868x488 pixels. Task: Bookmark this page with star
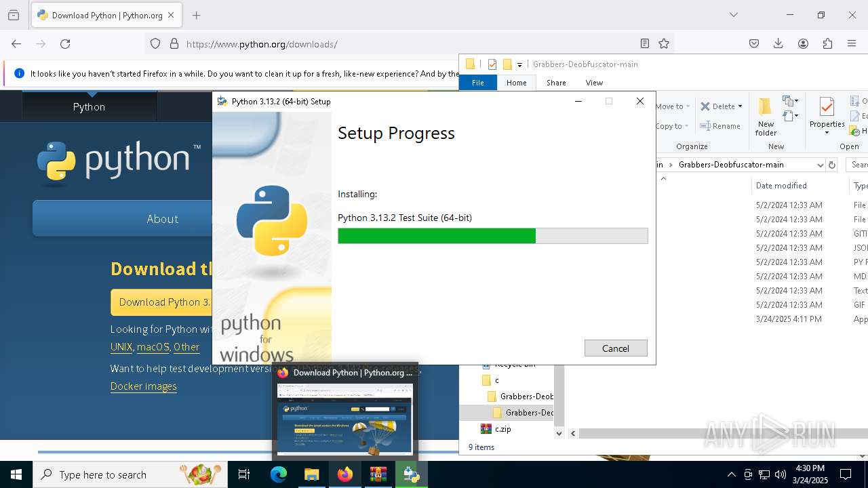coord(664,43)
